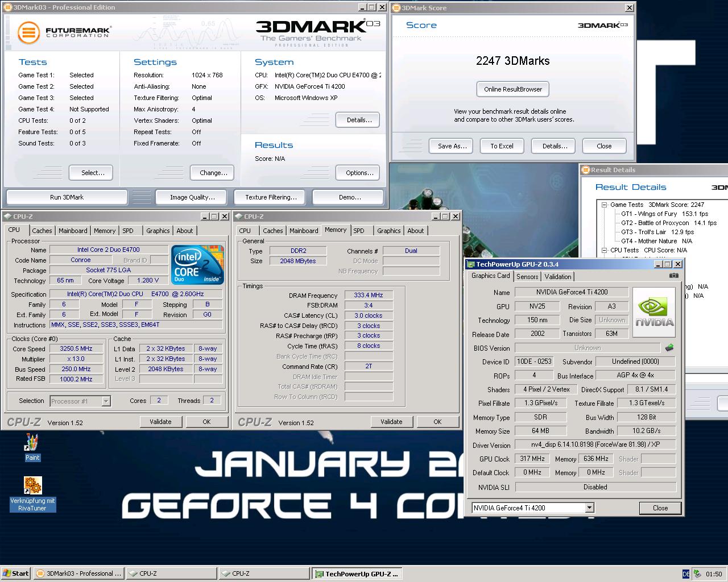Click the NVIDIA logo in GPU-Z
Image resolution: width=728 pixels, height=582 pixels.
(x=654, y=312)
